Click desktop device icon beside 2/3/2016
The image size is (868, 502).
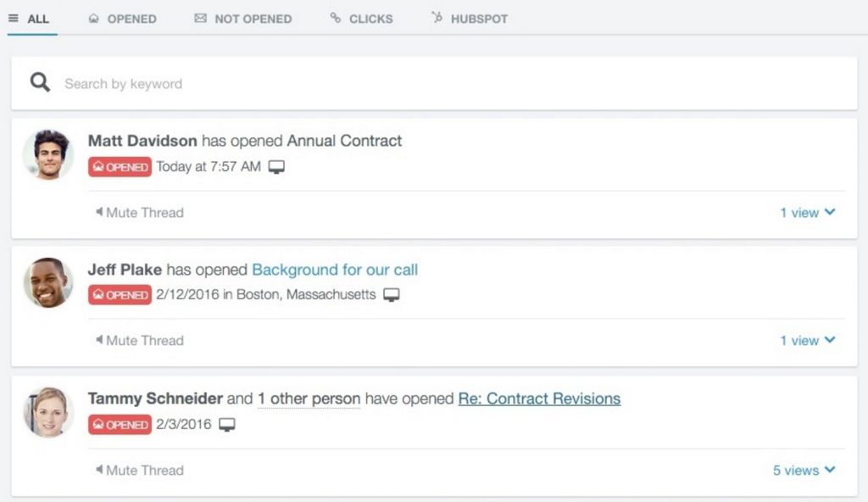[x=227, y=425]
